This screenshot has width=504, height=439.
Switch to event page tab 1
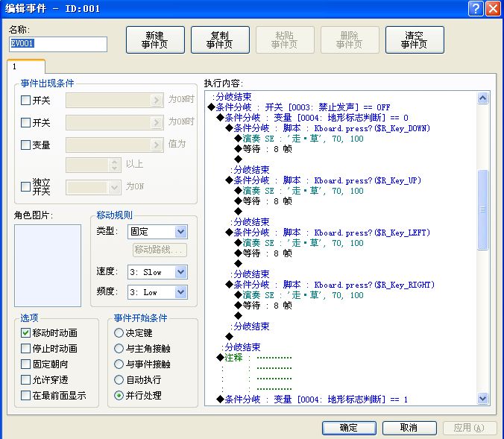tap(26, 67)
